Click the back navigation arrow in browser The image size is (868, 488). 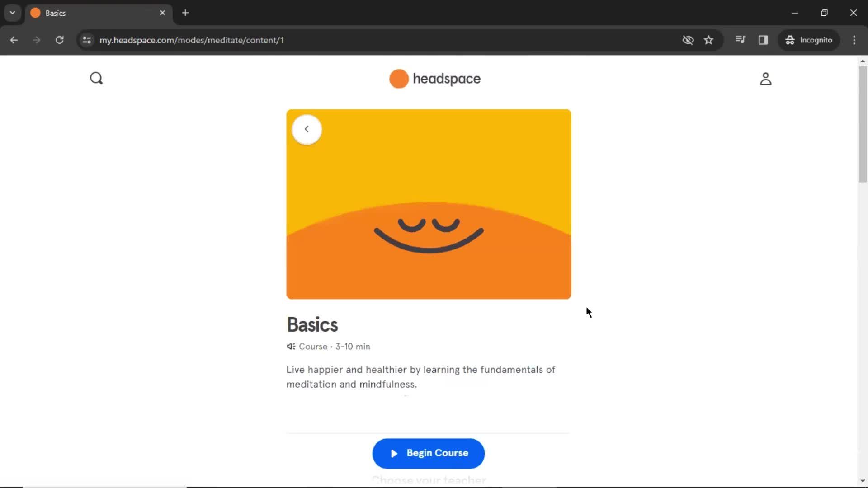coord(14,40)
